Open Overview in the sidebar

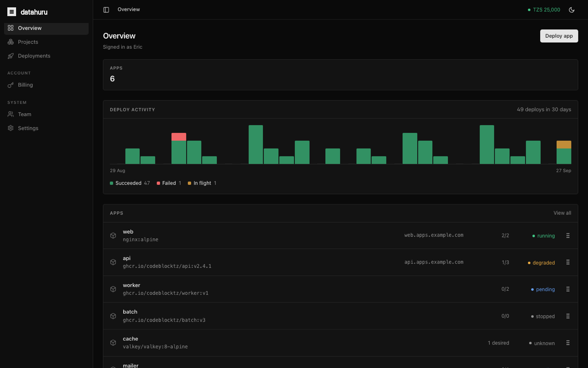coord(46,28)
